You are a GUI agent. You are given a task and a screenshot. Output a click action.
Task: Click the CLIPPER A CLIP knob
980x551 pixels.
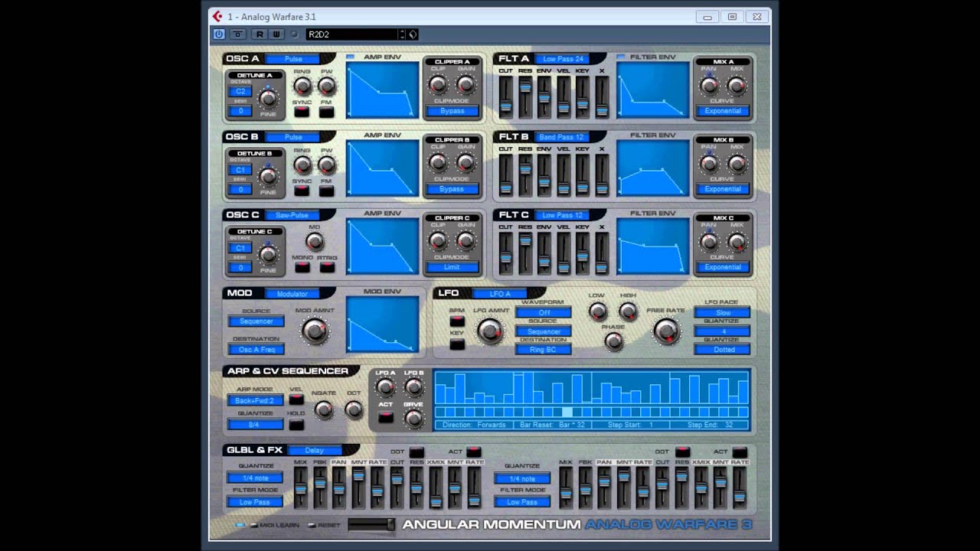(438, 84)
